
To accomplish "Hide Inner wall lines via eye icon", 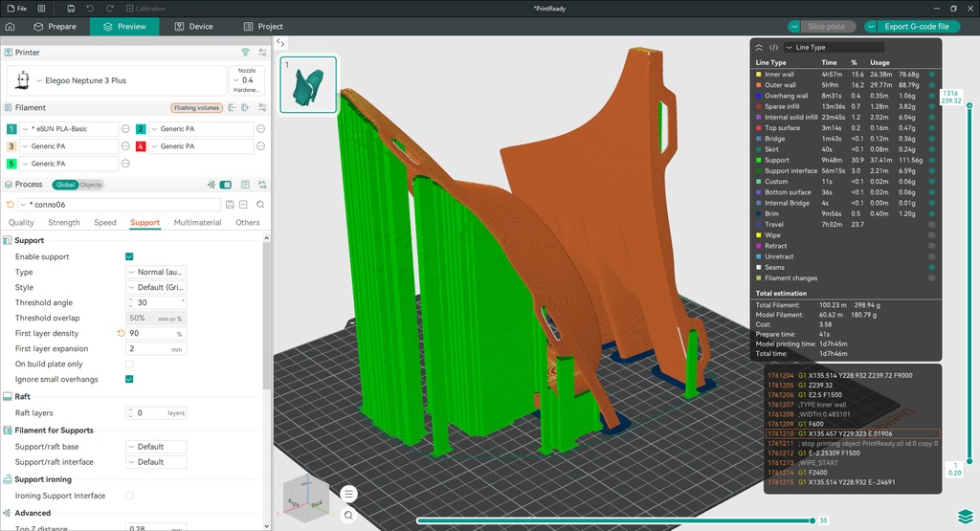I will tap(931, 75).
